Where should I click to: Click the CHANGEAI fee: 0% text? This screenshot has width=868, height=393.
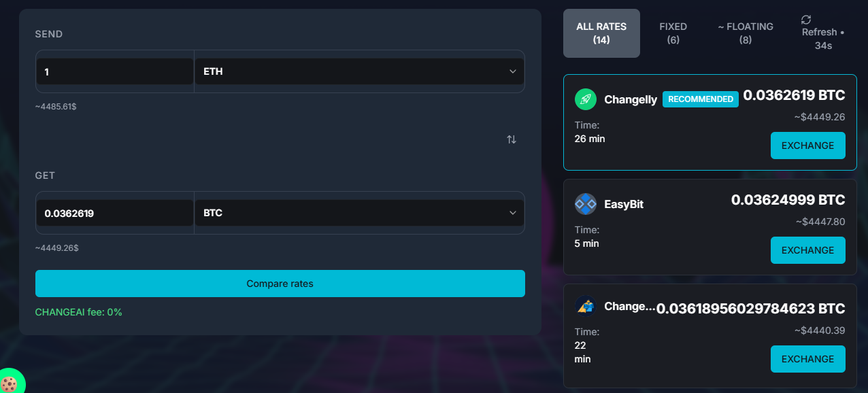click(x=79, y=312)
